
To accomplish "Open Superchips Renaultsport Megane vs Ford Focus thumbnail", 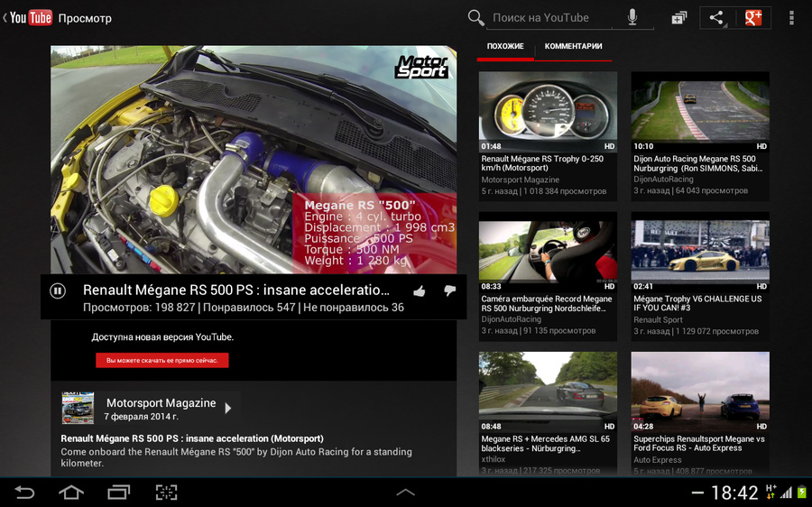I will (700, 392).
